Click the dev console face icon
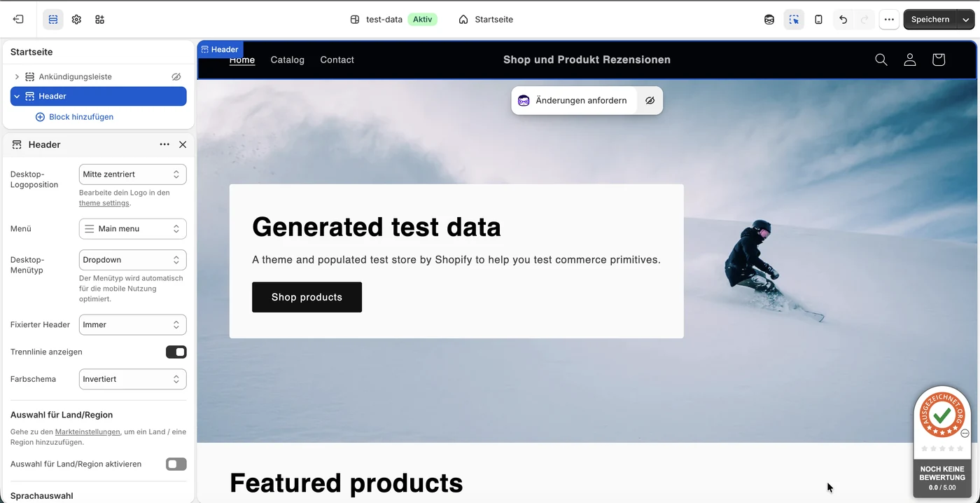980x503 pixels. [x=769, y=20]
